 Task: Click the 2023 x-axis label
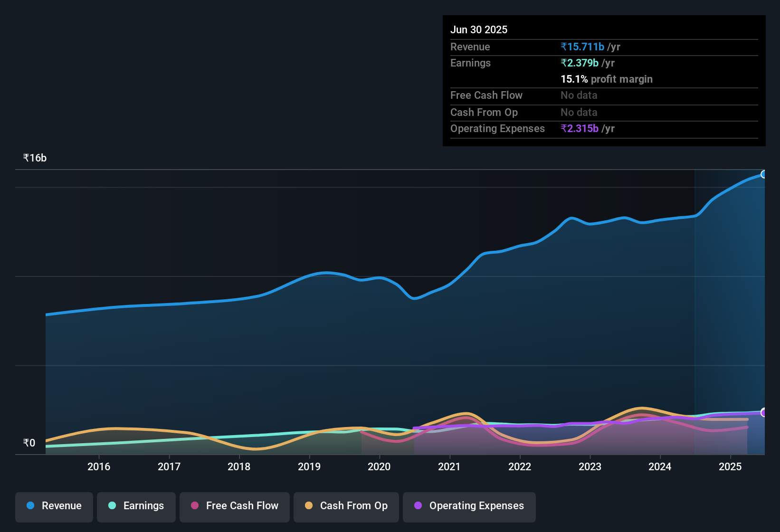[x=590, y=467]
